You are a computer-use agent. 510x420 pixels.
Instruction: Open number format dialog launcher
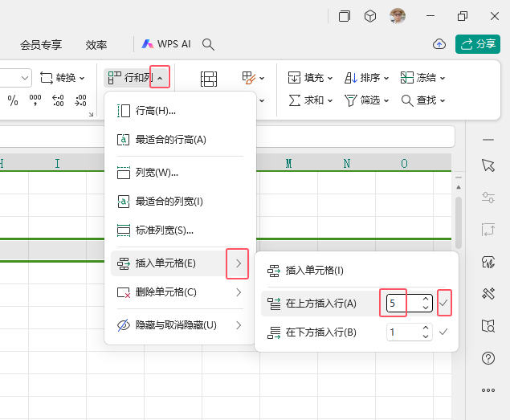pos(91,114)
